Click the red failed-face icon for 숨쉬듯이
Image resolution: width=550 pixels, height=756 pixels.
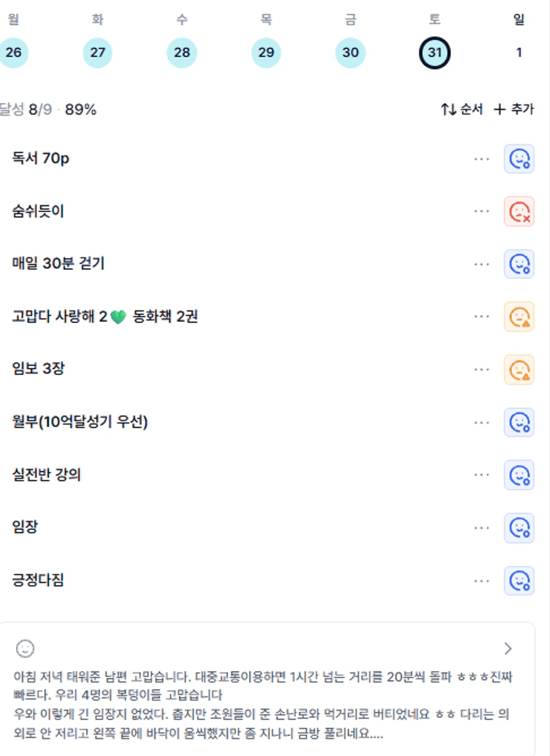point(519,211)
